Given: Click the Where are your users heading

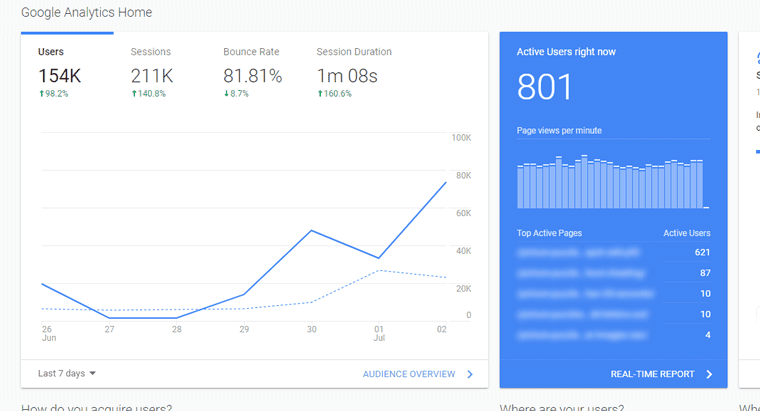Looking at the screenshot, I should pyautogui.click(x=562, y=407).
